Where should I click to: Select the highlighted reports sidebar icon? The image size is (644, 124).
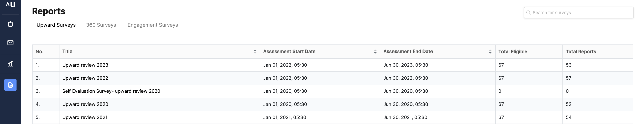11,85
